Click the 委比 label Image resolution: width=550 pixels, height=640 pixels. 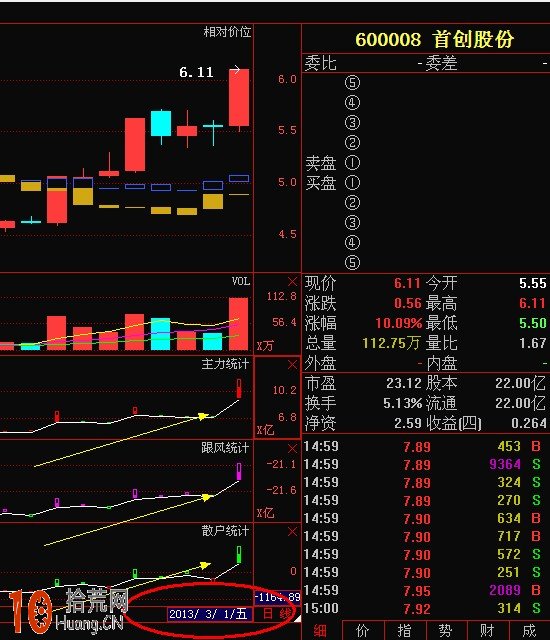point(321,63)
